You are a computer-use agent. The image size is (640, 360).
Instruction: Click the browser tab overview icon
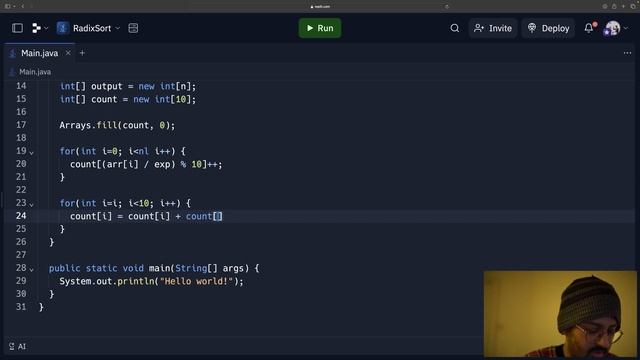click(x=633, y=7)
